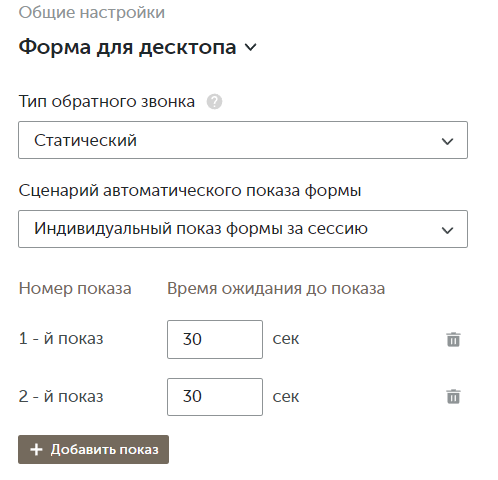Click Сценарий автоматического показа формы label
Screen dimensions: 498x480
(190, 191)
